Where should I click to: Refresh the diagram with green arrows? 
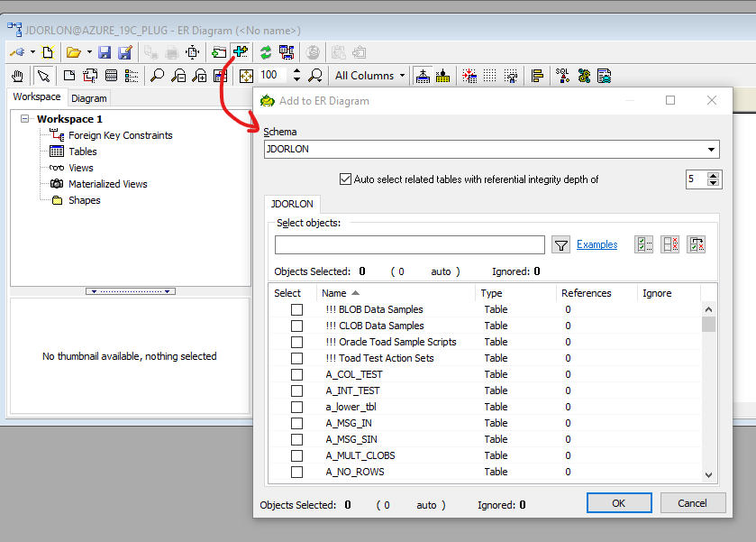(x=266, y=52)
